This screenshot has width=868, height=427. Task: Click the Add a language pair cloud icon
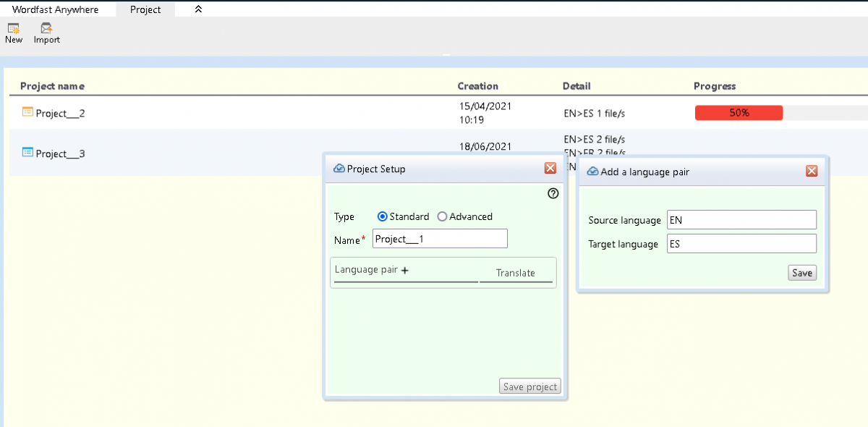pyautogui.click(x=592, y=172)
